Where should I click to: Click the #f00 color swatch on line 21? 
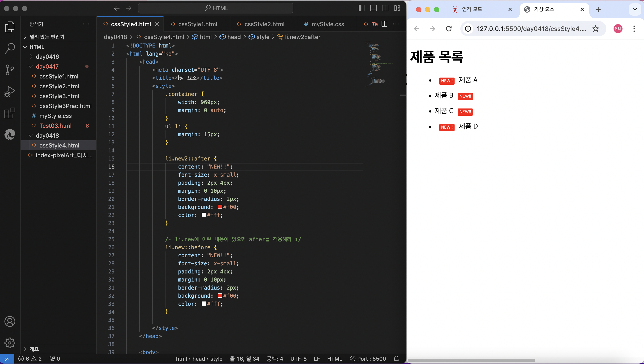click(220, 207)
